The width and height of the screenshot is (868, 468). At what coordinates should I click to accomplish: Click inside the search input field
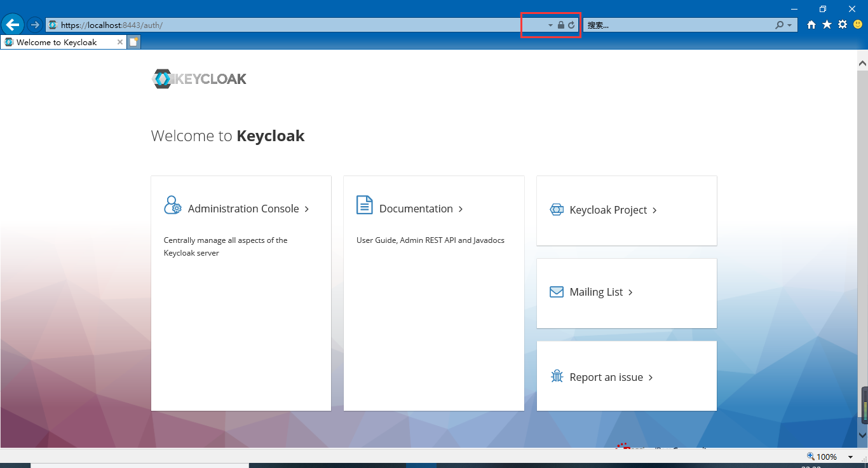674,25
